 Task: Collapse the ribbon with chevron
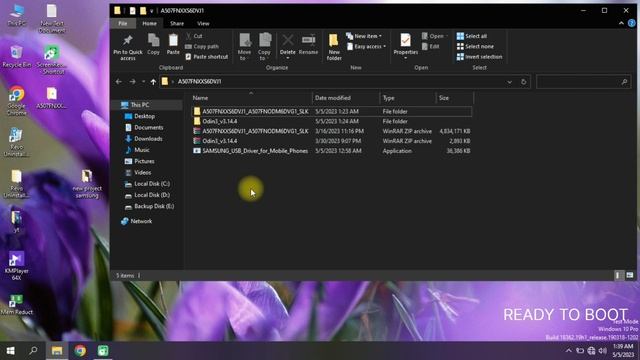(621, 23)
